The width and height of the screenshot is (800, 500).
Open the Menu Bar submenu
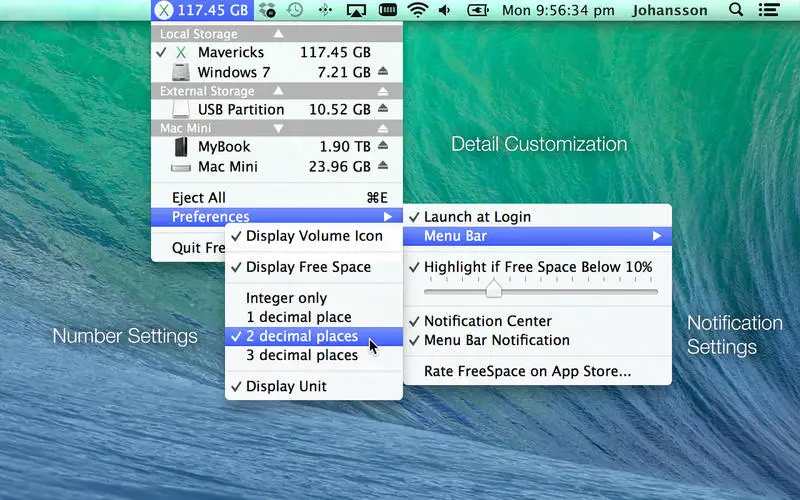tap(537, 236)
